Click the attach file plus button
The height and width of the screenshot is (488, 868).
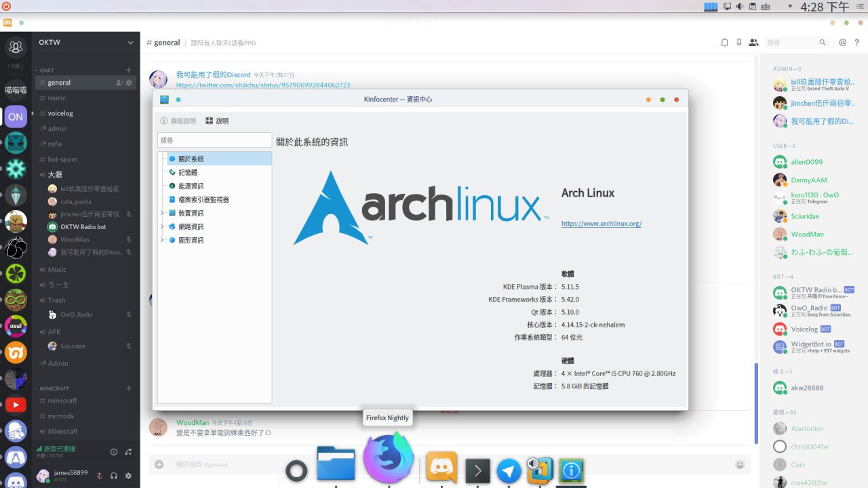click(159, 464)
